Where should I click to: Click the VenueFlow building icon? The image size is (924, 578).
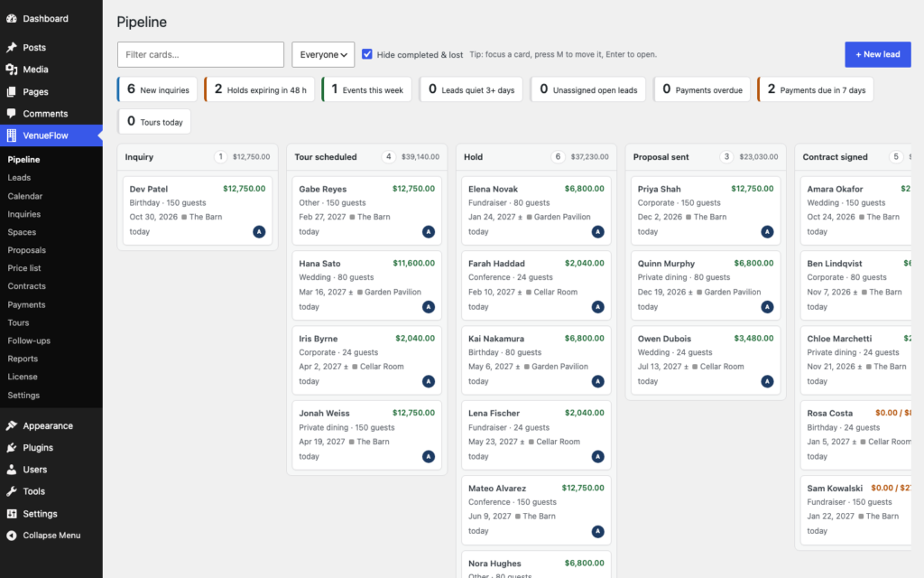(12, 135)
